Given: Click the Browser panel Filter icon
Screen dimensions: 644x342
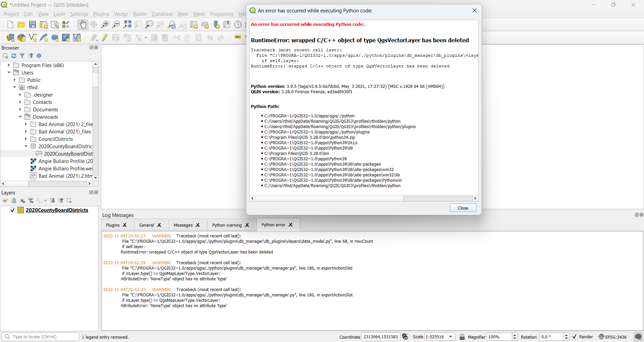Looking at the screenshot, I should (x=22, y=56).
